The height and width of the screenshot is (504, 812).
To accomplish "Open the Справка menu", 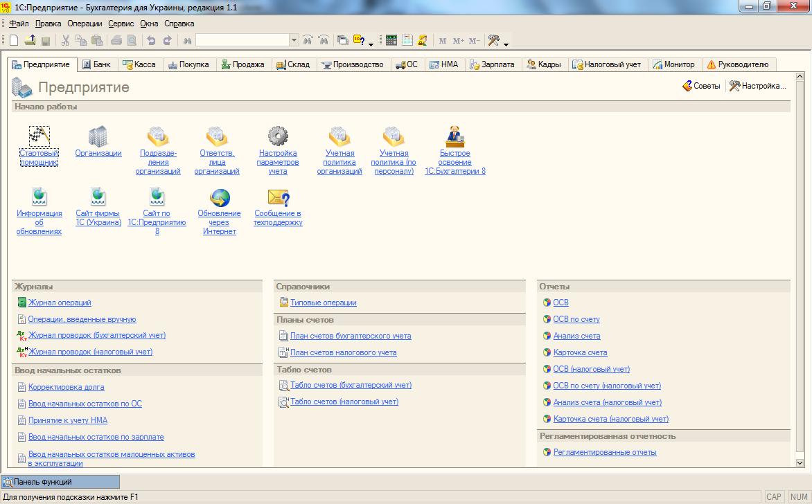I will pyautogui.click(x=179, y=24).
